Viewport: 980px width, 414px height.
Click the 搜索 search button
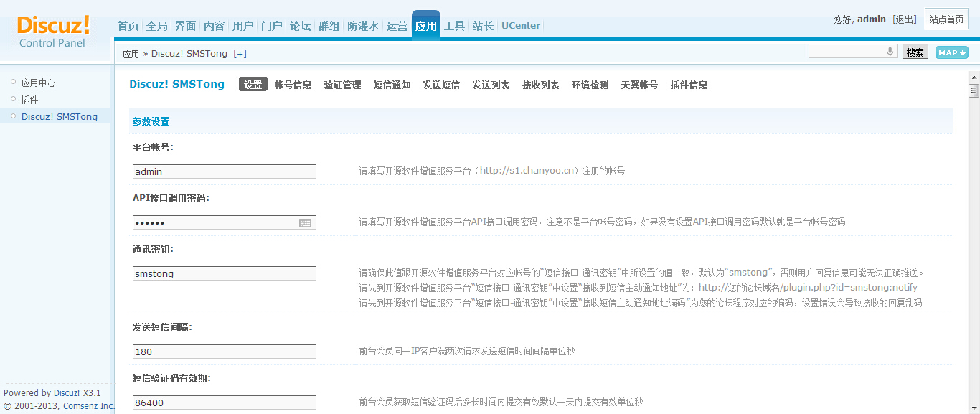coord(915,52)
